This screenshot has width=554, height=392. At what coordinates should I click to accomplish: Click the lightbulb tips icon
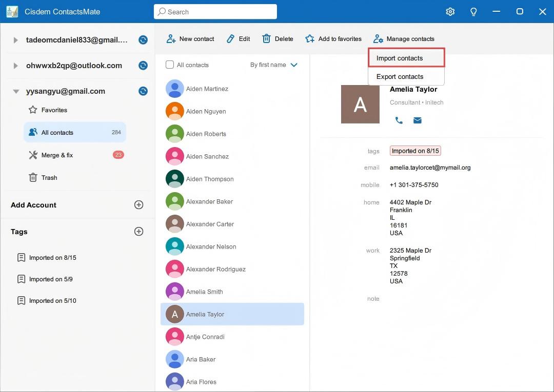(x=473, y=11)
